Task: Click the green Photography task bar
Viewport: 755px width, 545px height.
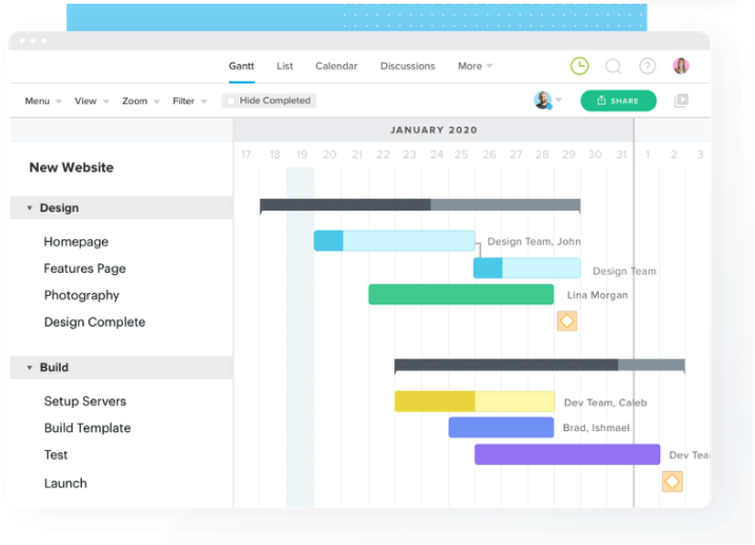Action: 461,294
